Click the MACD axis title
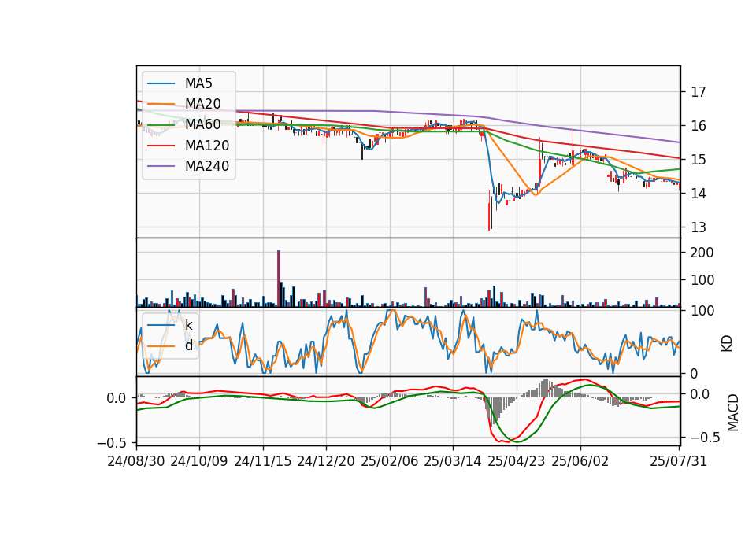The image size is (756, 543). (x=733, y=412)
